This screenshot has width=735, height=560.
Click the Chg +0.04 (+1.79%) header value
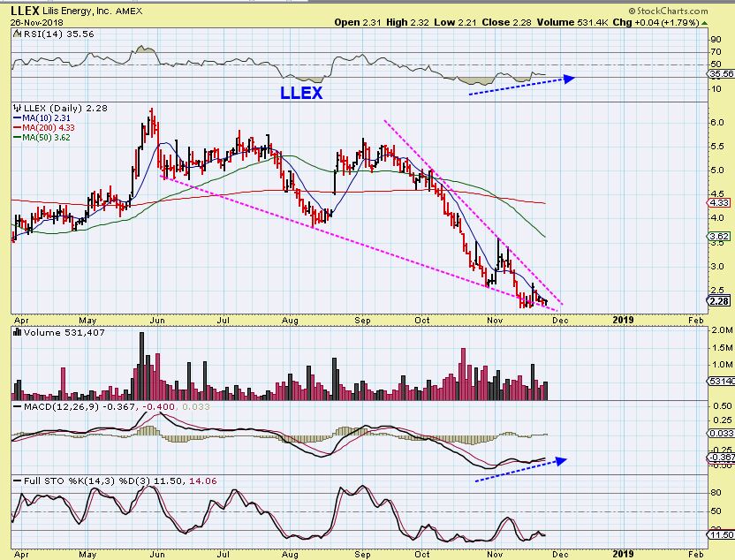[656, 22]
